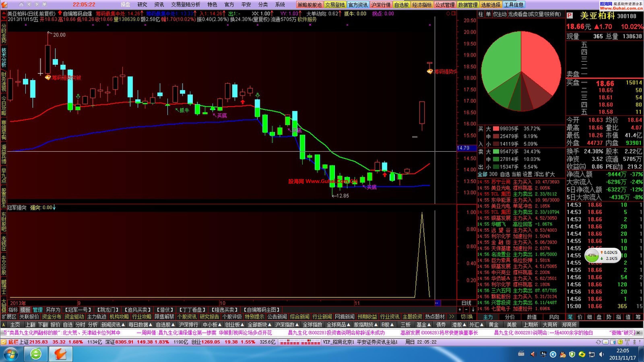Click the refresh icon in status bar
Image resolution: width=644 pixels, height=362 pixels.
598,342
